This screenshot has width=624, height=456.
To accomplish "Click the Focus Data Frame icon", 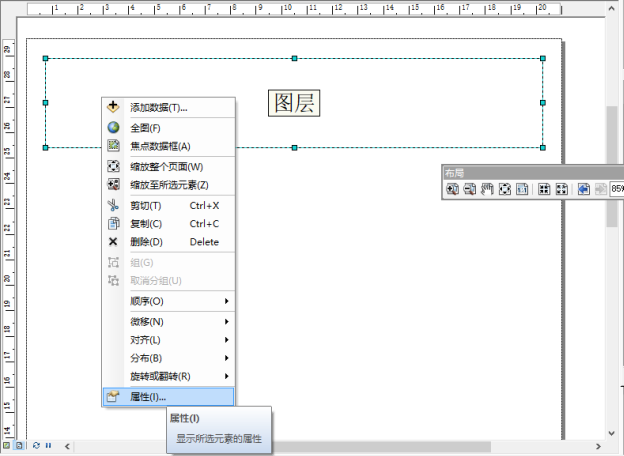I will 113,146.
